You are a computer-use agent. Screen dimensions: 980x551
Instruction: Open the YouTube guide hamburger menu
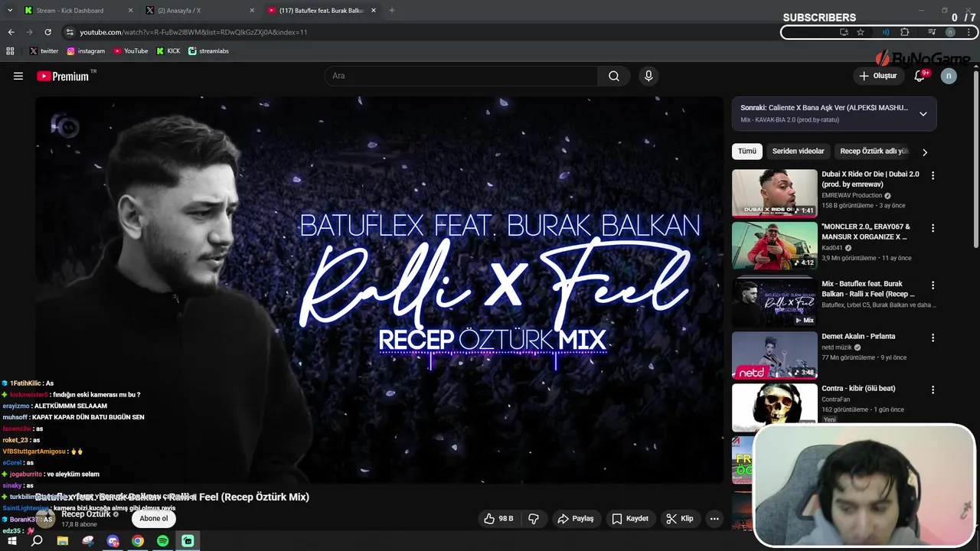(18, 76)
